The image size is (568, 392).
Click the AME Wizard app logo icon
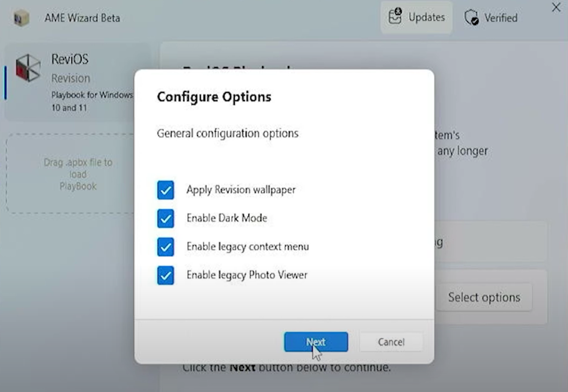point(21,18)
